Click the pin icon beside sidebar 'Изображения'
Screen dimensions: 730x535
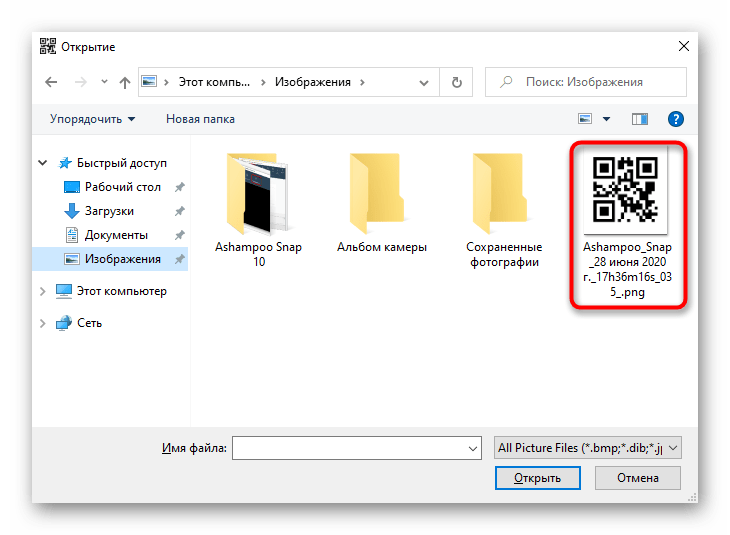[x=180, y=259]
